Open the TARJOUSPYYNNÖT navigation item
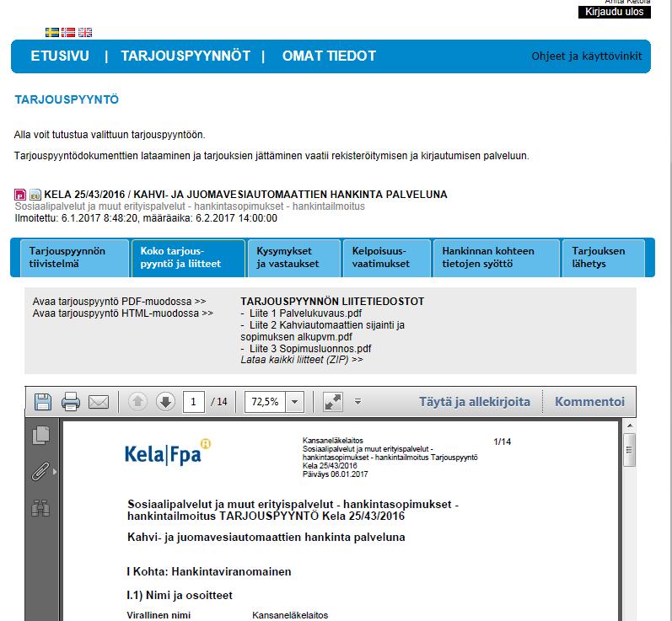 (x=185, y=56)
